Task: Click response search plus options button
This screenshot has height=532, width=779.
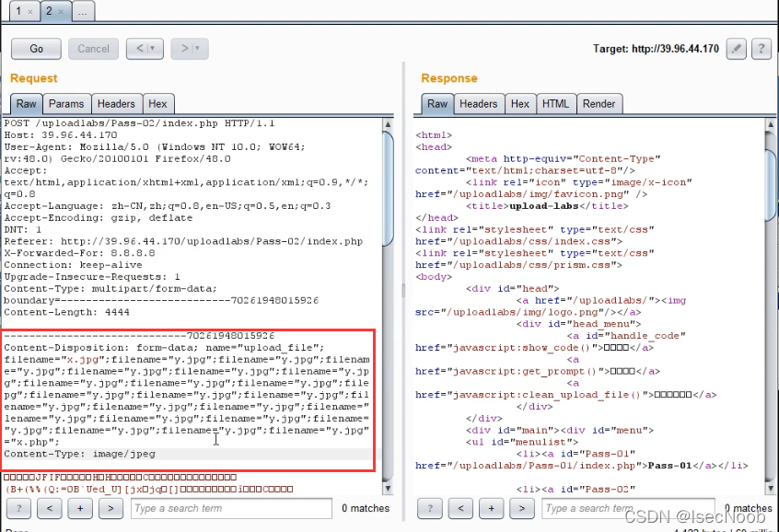Action: point(492,508)
